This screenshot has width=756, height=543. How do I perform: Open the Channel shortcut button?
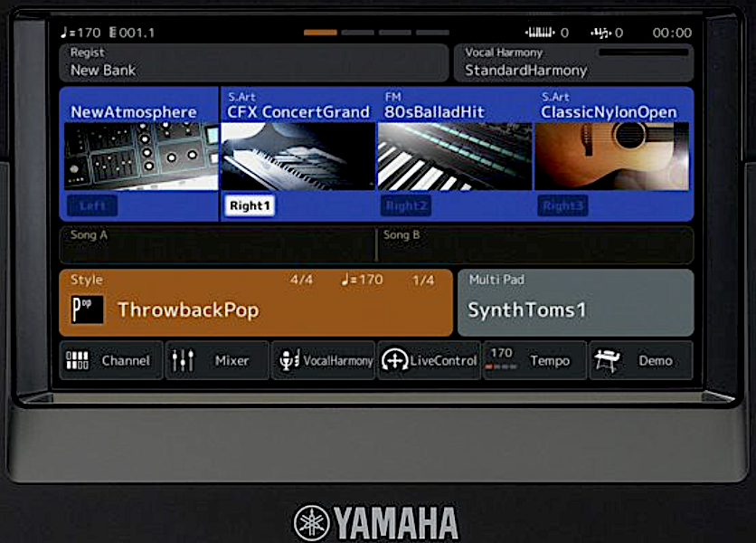[x=111, y=360]
